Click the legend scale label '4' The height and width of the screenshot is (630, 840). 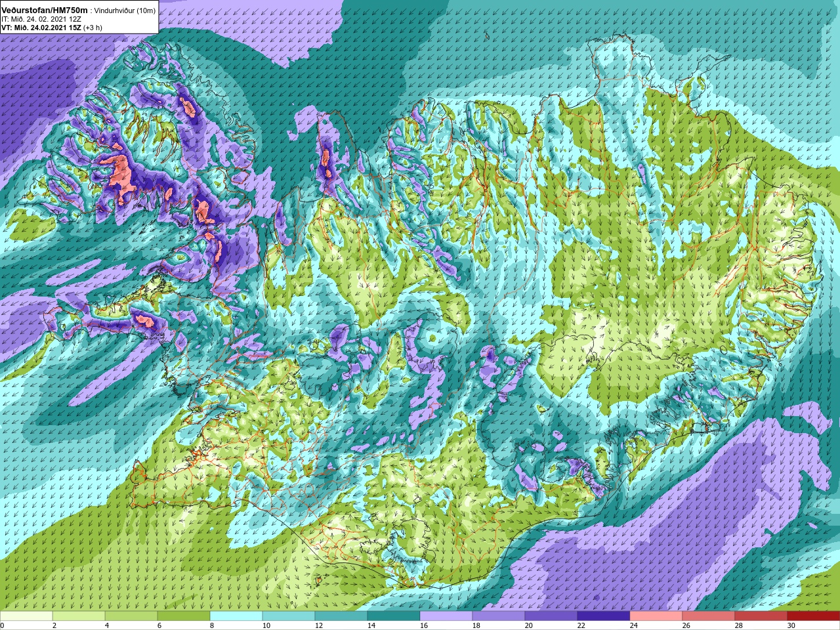[106, 625]
